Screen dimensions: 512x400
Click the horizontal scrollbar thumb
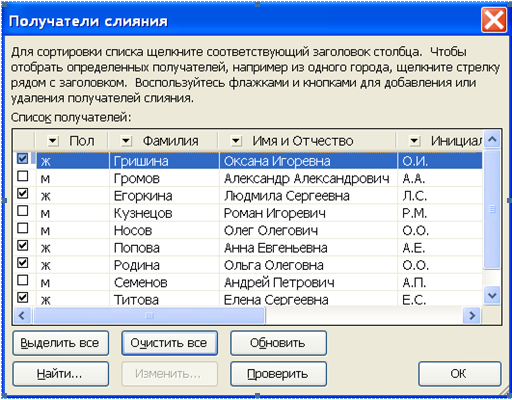coord(149,315)
